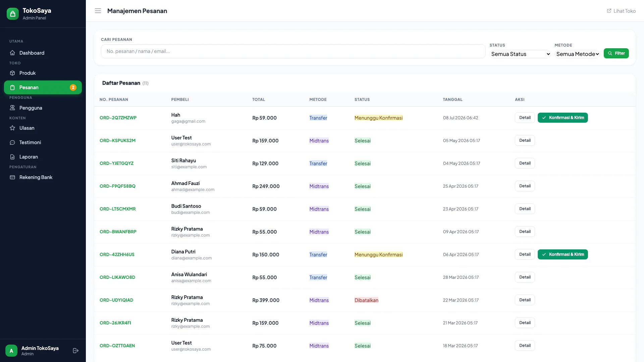Click buyer name Anisa Wulandari

(x=189, y=275)
